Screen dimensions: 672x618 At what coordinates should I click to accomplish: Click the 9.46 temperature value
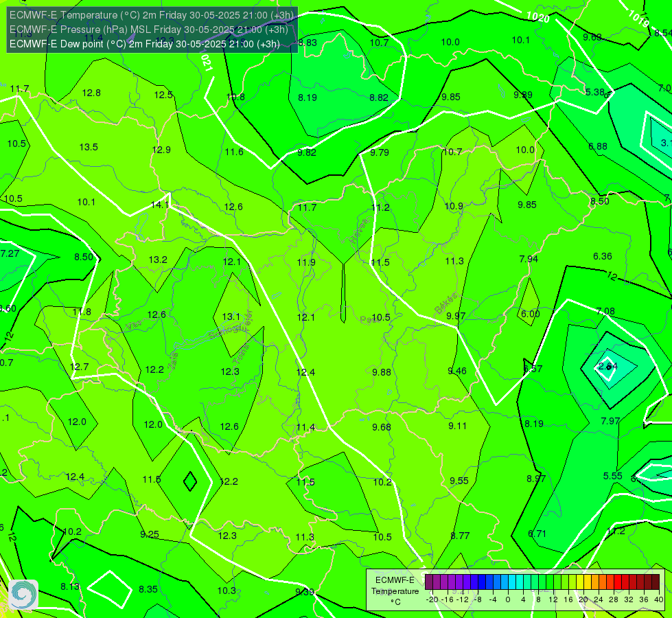pos(457,371)
